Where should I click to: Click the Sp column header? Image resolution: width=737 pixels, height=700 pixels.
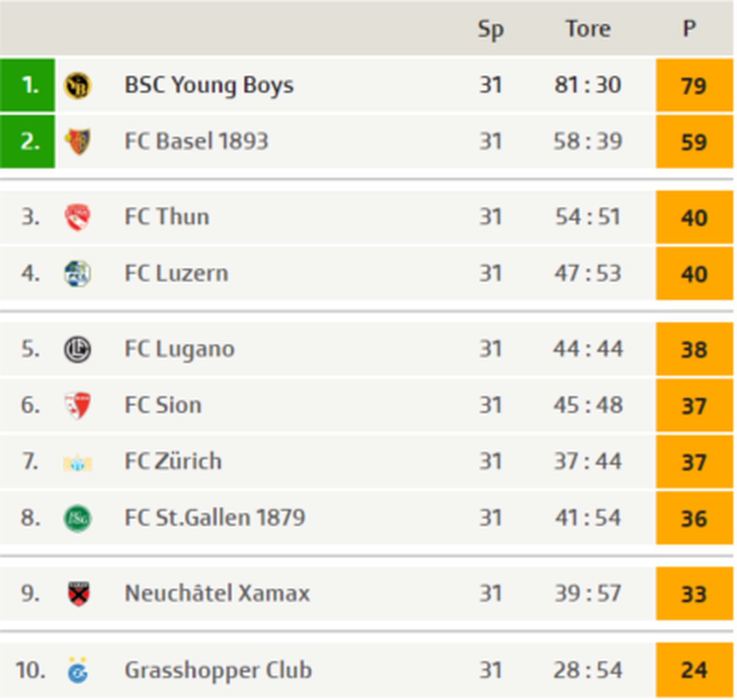490,29
